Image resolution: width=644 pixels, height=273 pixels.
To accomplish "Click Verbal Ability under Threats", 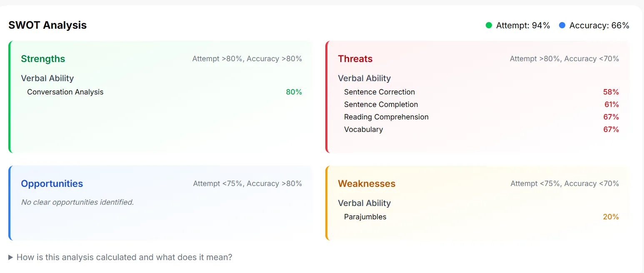I will pyautogui.click(x=364, y=78).
